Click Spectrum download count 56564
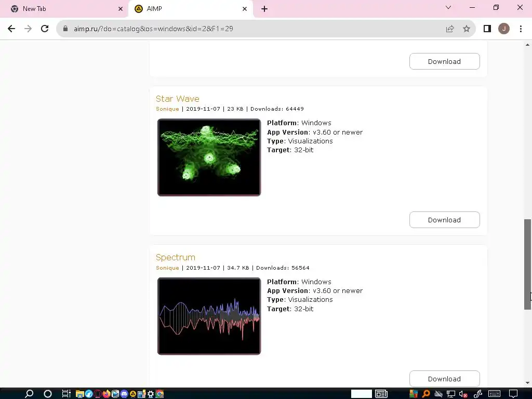Screen dimensions: 532x399 click(300, 268)
